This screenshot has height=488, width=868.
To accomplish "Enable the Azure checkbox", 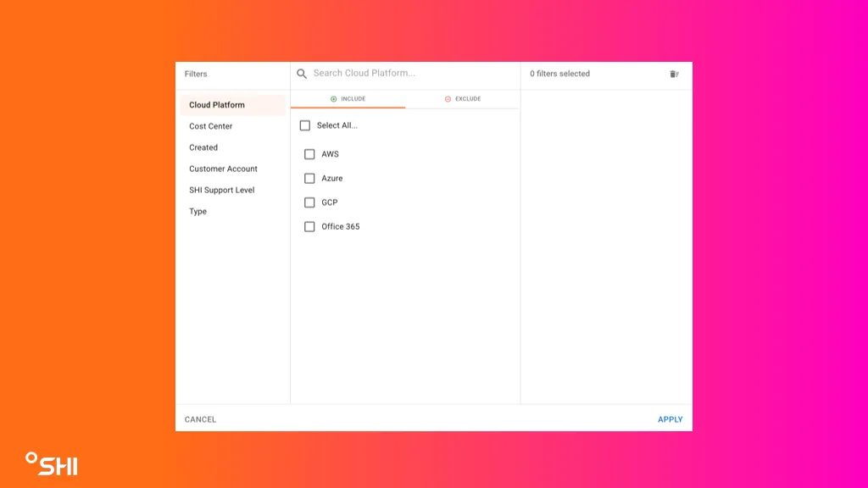I will [x=309, y=178].
